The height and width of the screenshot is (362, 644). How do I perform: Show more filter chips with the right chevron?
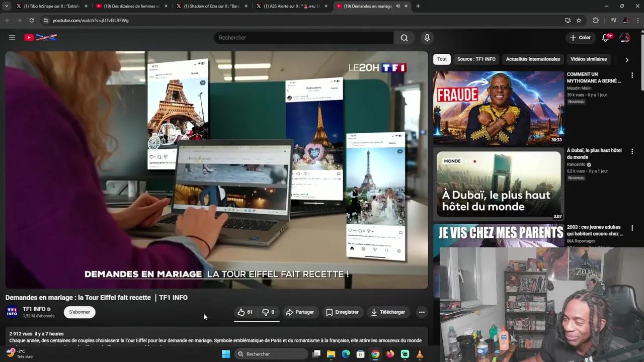coord(626,60)
